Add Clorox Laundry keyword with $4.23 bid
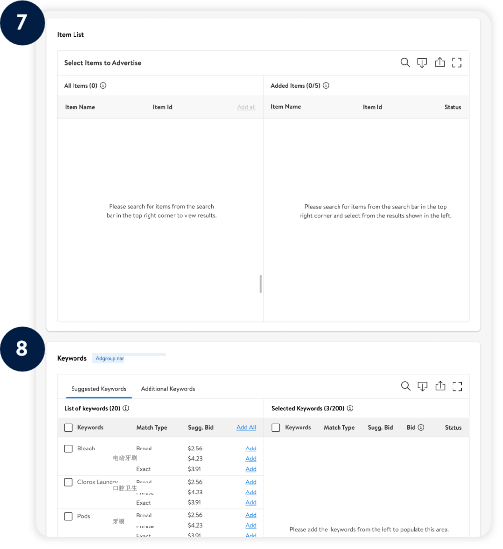This screenshot has width=503, height=549. (x=251, y=492)
